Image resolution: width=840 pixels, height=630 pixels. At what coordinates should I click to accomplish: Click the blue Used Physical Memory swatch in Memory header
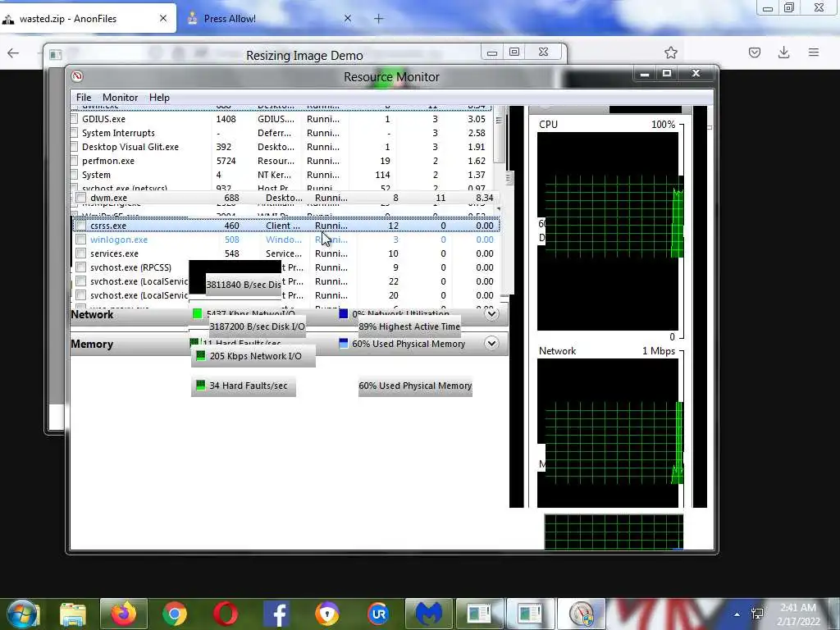click(344, 344)
